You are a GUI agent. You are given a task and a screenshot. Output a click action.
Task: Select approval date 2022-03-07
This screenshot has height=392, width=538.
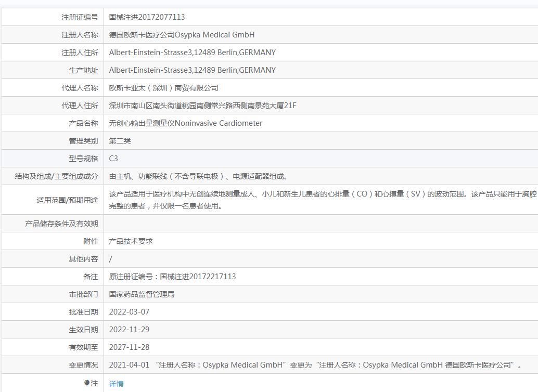tap(129, 312)
